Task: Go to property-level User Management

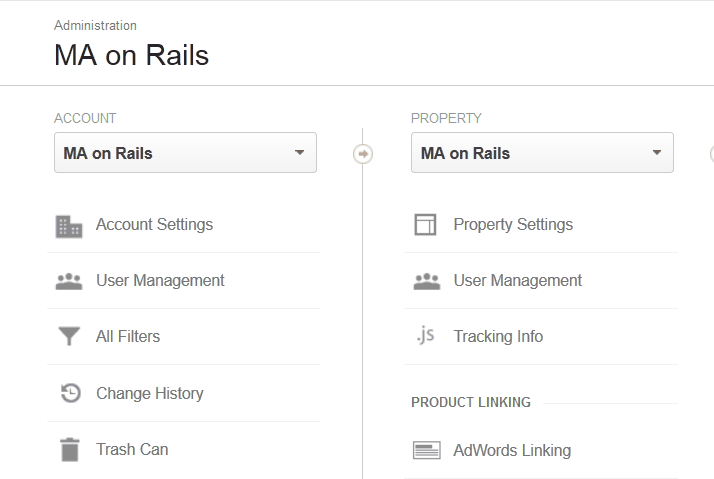Action: click(x=517, y=281)
